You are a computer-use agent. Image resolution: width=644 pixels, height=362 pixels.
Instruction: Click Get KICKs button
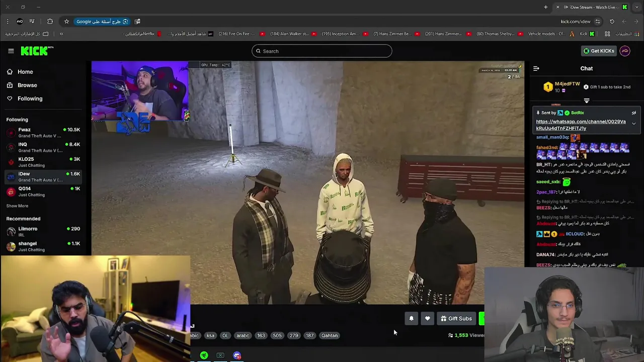598,51
